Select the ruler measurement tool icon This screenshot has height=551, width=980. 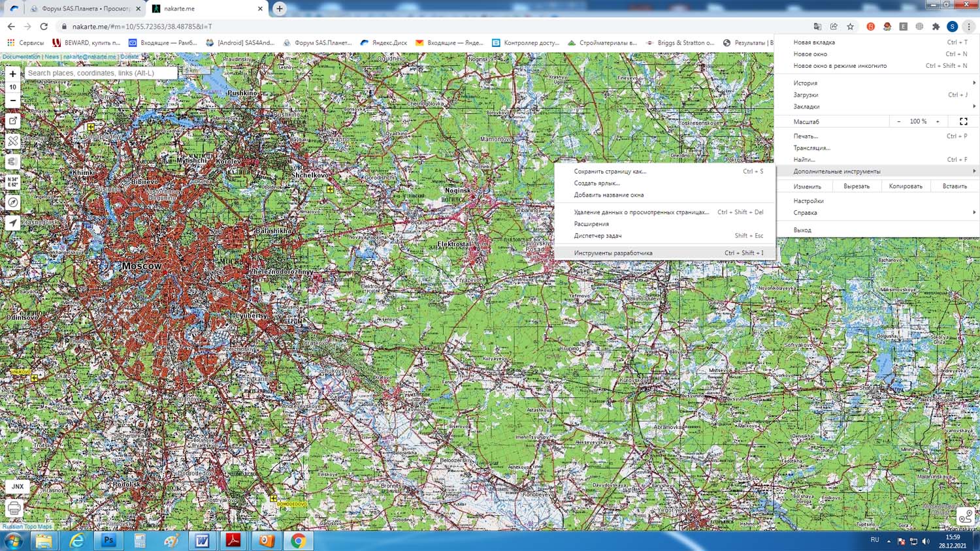(x=12, y=141)
